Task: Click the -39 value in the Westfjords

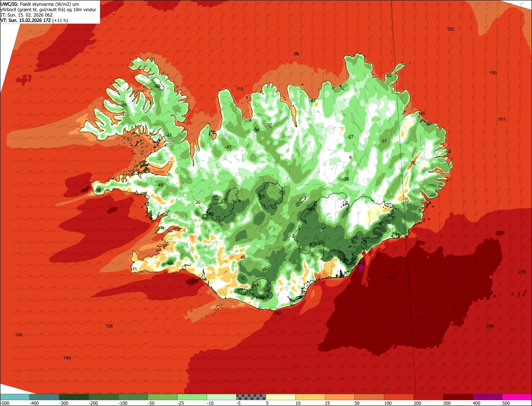Action: (x=157, y=86)
